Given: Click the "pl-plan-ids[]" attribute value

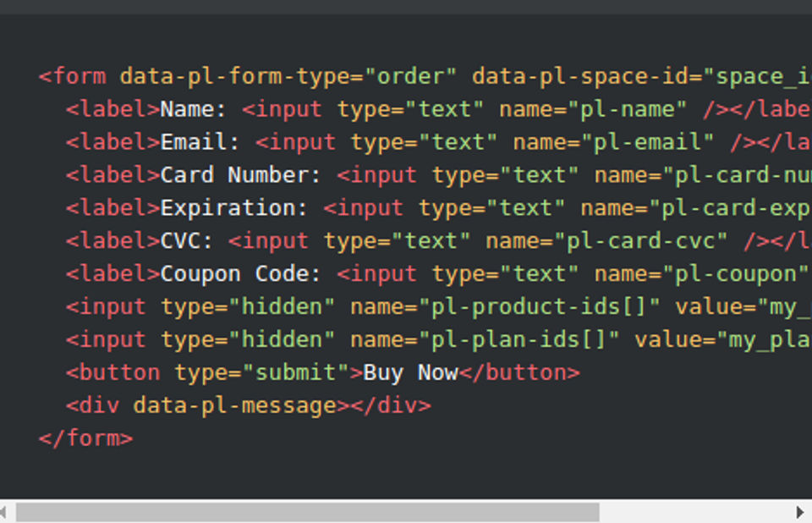Looking at the screenshot, I should 518,340.
